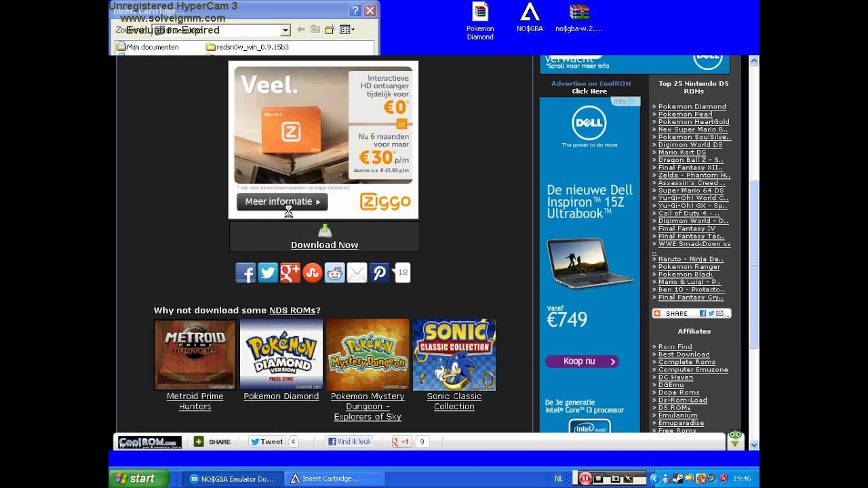Click Pokemon Mystery Dungeon Explorers of Sky link

click(368, 407)
